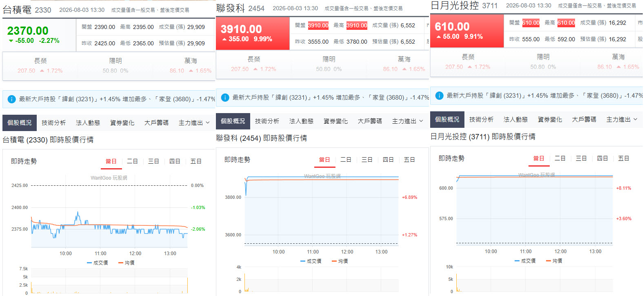Click 台積電 (2330) 即時股價行情 heading

coord(48,140)
